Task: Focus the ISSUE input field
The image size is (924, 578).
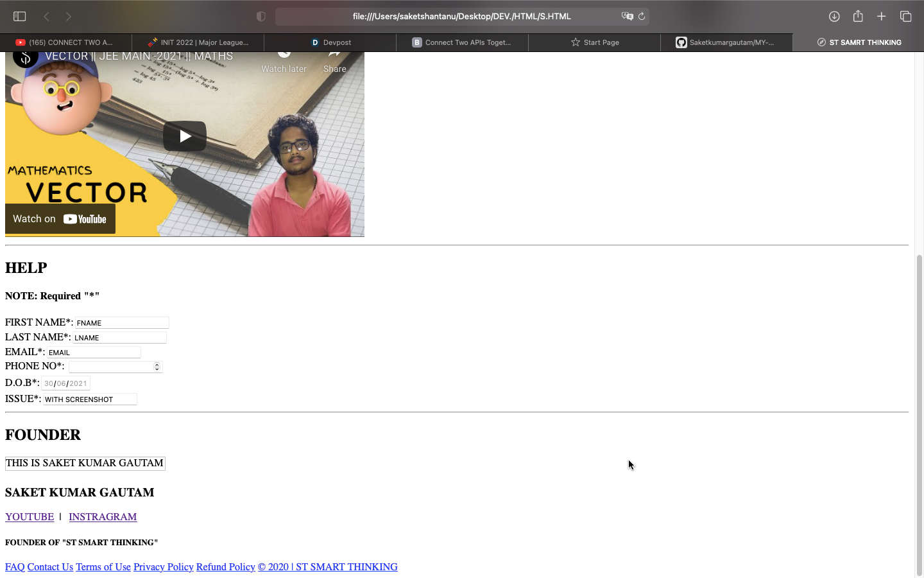Action: [x=90, y=399]
